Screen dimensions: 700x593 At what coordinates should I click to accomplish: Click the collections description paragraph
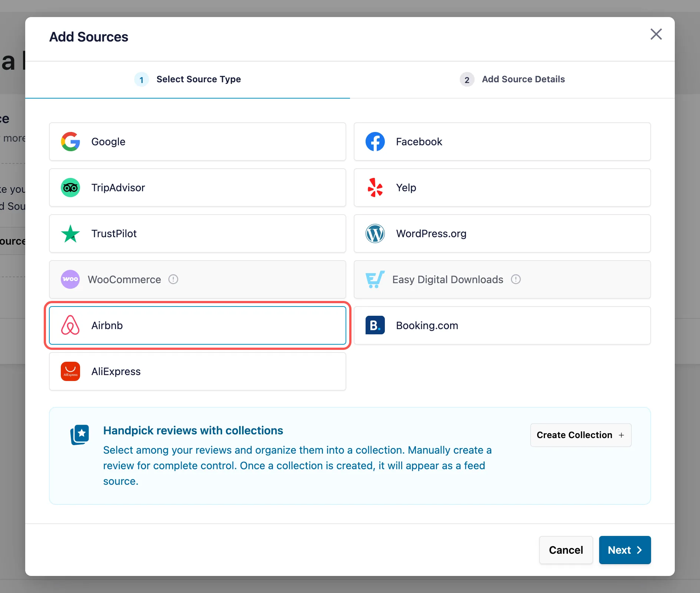tap(297, 466)
